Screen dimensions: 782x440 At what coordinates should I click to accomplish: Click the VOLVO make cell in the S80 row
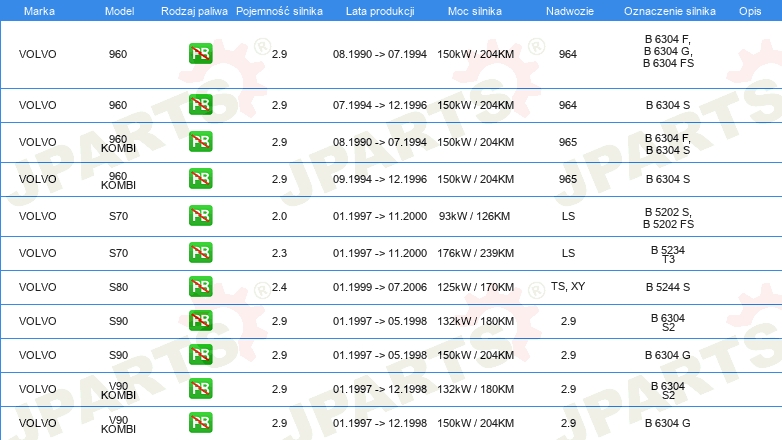pos(37,287)
